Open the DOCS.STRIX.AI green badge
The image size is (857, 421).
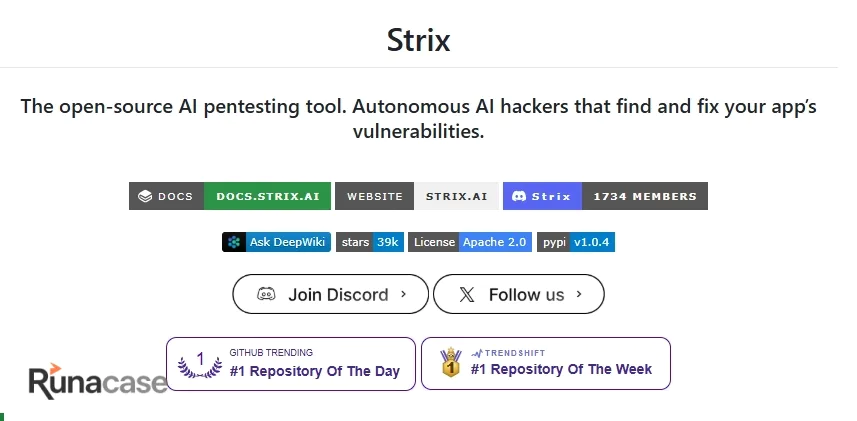click(x=267, y=196)
